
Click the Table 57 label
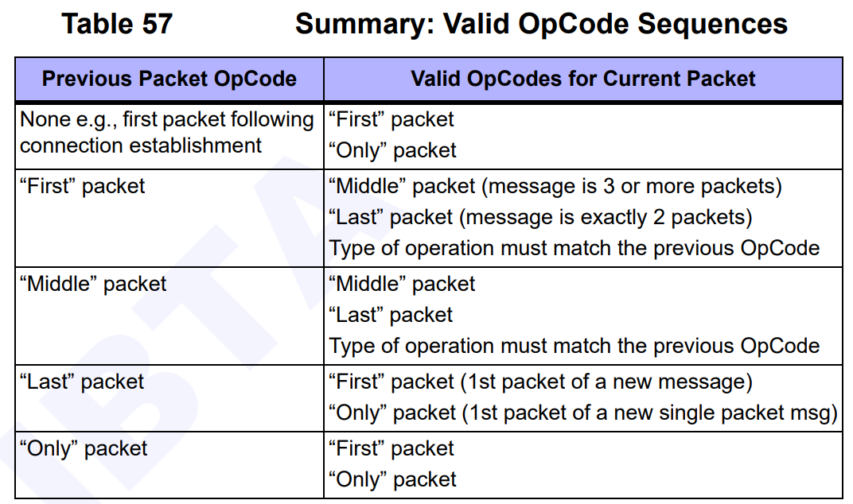pyautogui.click(x=117, y=25)
